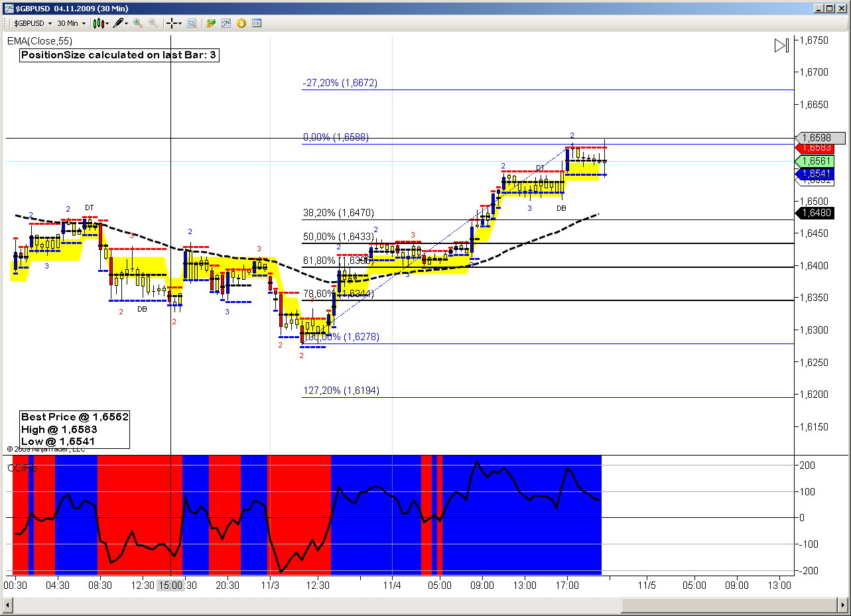Select the drawing tools pencil icon
The image size is (851, 616).
(118, 23)
